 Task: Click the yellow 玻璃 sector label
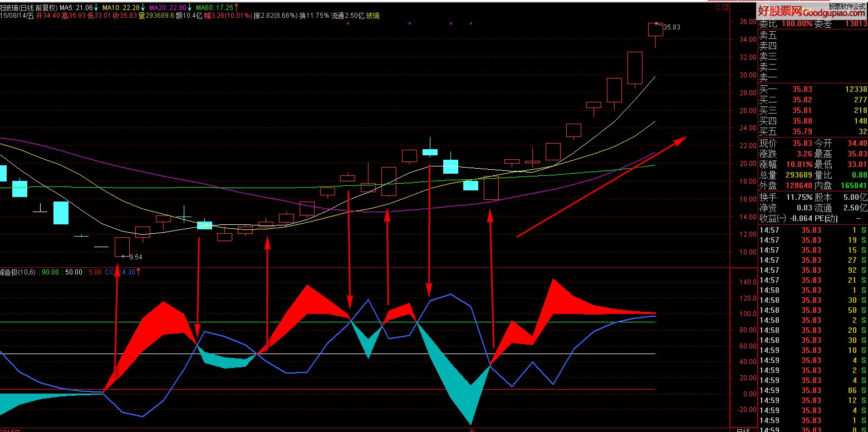pos(373,16)
